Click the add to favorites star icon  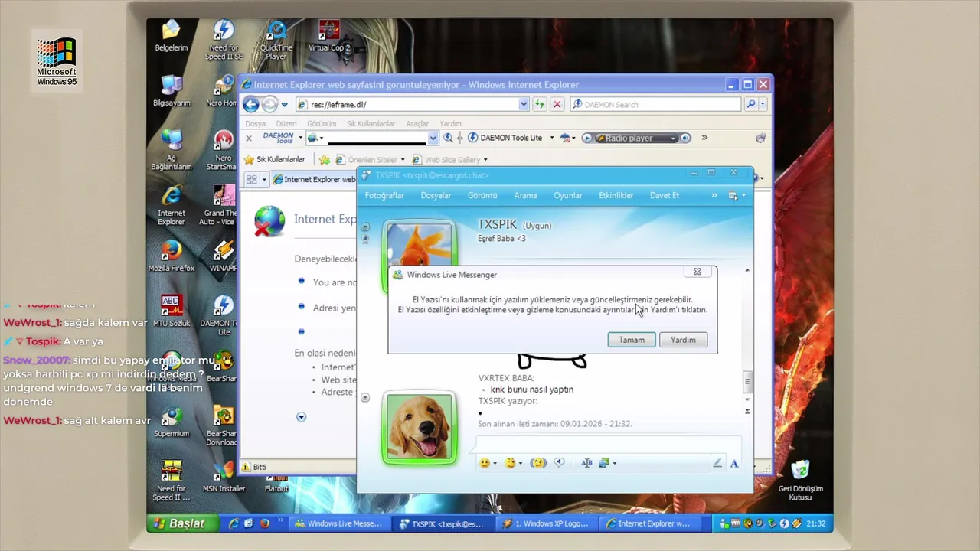click(325, 159)
